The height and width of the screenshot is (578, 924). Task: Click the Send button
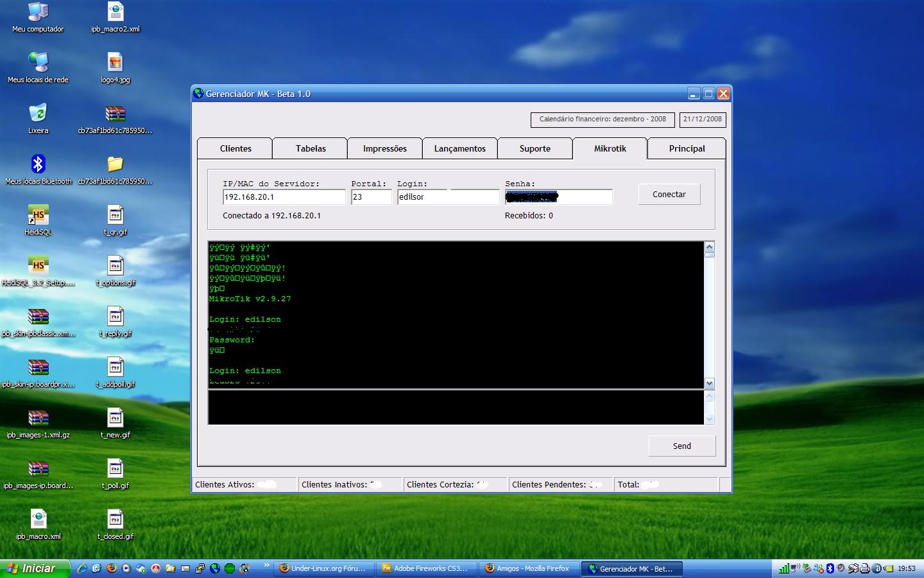tap(681, 446)
